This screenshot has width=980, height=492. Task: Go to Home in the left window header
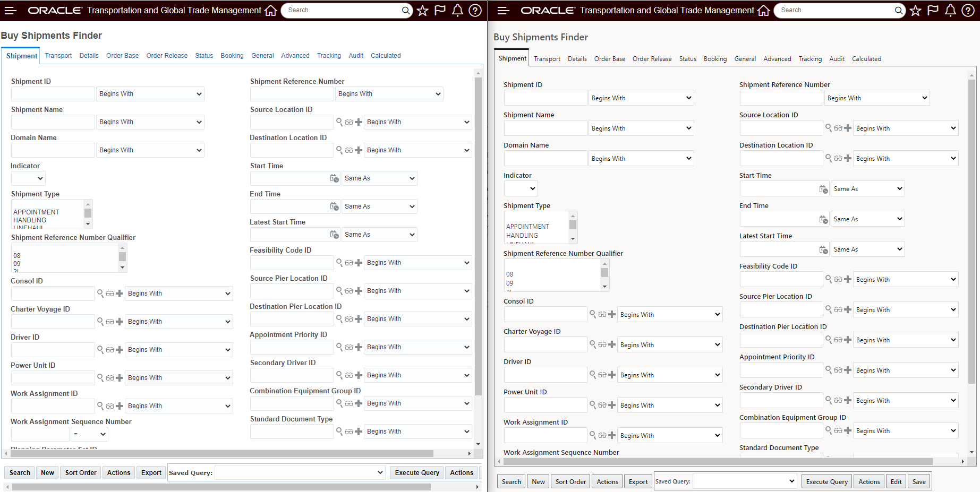coord(270,10)
